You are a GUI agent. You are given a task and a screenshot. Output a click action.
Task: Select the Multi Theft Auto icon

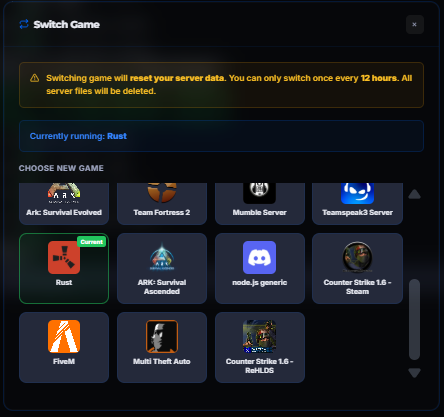tap(162, 336)
